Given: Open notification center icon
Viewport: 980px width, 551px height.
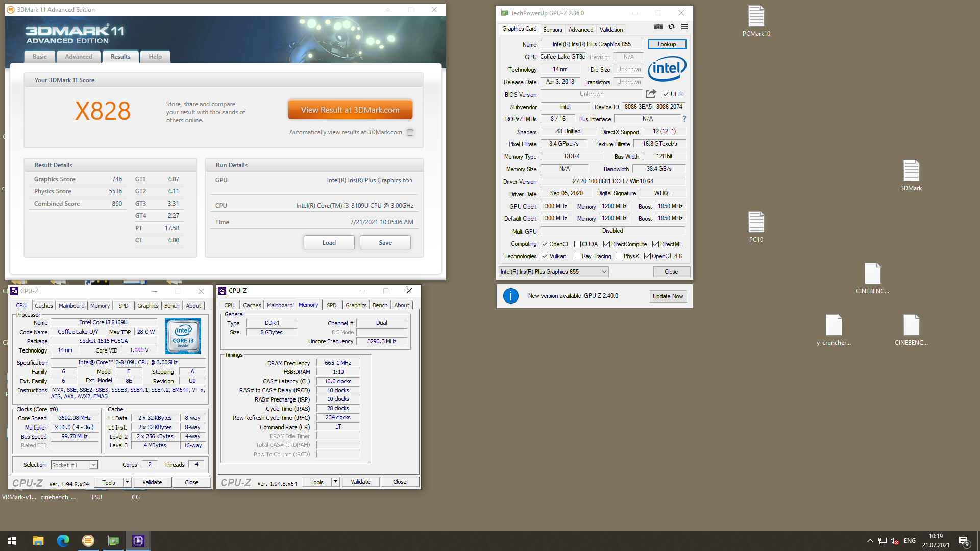Looking at the screenshot, I should tap(964, 541).
